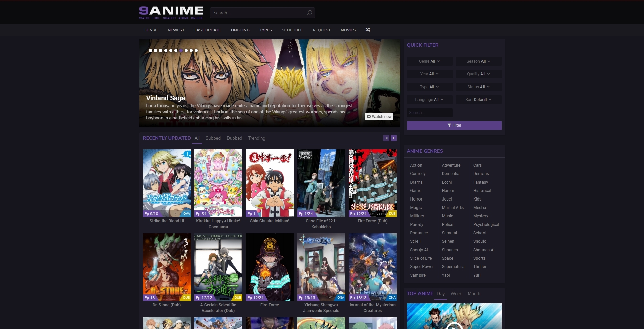Open the Supernatural genre link

pyautogui.click(x=453, y=267)
